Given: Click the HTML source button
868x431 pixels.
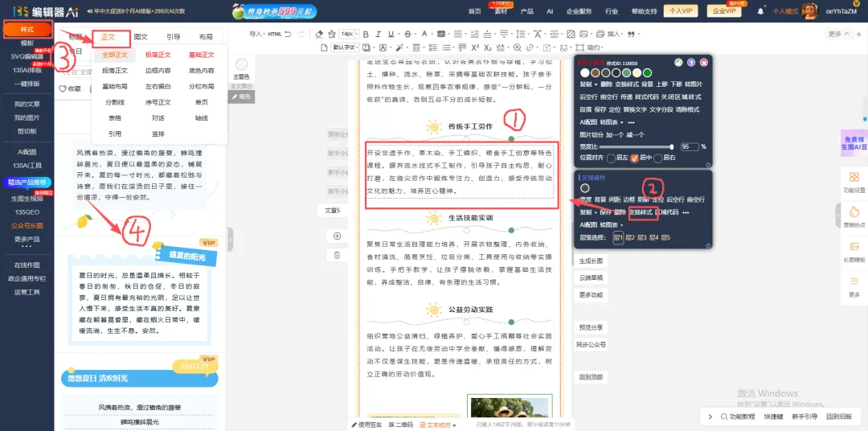Looking at the screenshot, I should [x=275, y=35].
